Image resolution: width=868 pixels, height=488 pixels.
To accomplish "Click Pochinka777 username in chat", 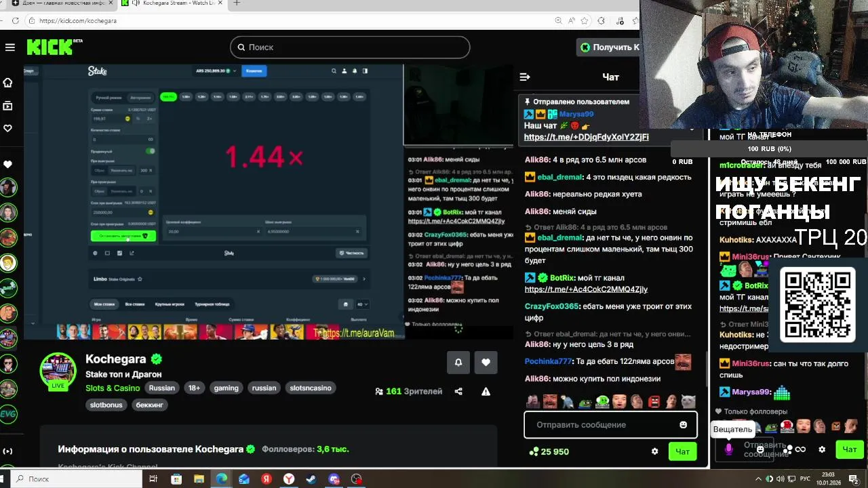I will (549, 362).
